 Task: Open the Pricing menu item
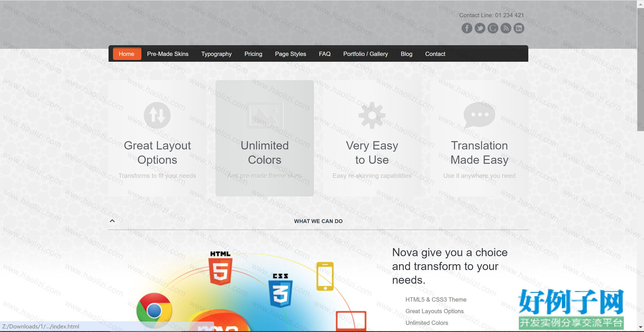point(253,54)
